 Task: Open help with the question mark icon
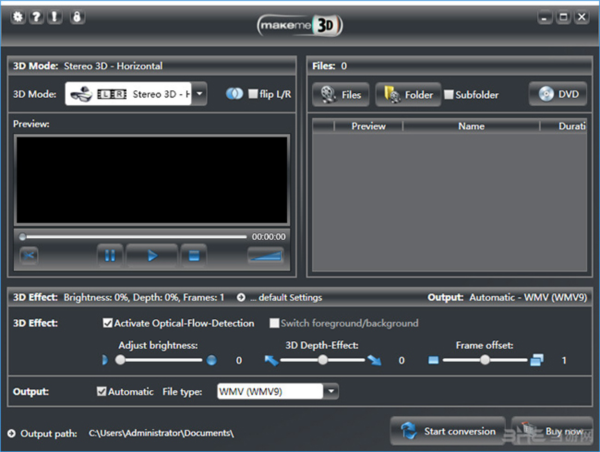pos(36,17)
